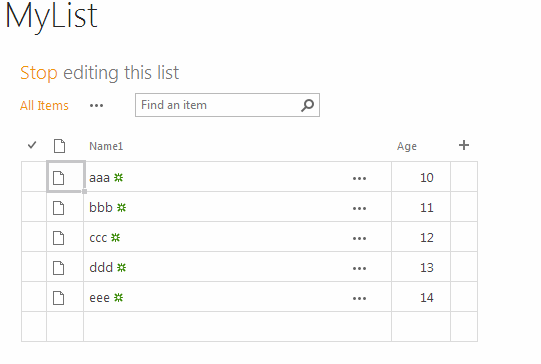The height and width of the screenshot is (364, 541).
Task: Toggle the select-all checkmark in the header
Action: 32,145
